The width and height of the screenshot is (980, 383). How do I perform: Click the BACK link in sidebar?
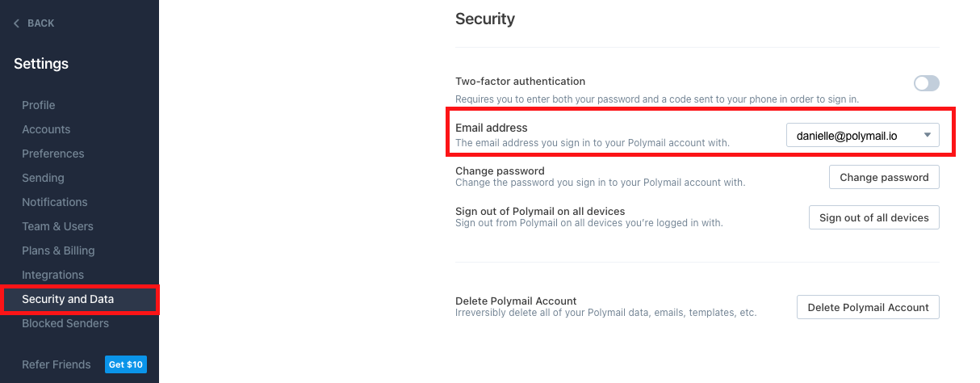click(x=40, y=23)
